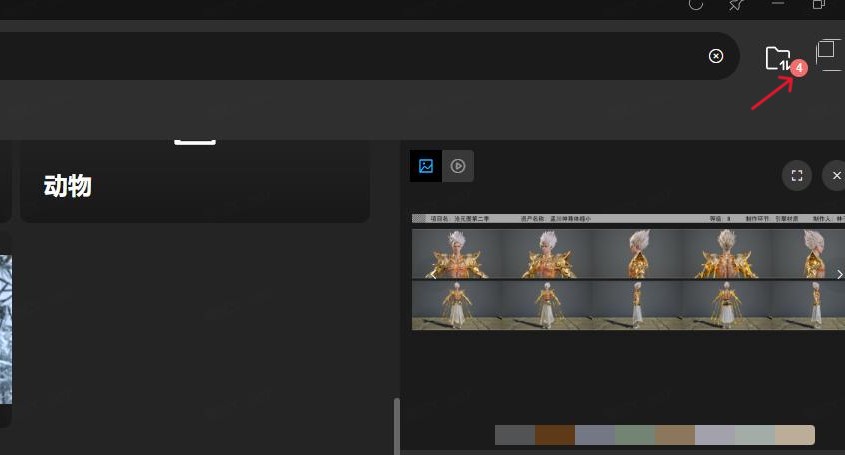The image size is (845, 455).
Task: Pick the muted green palette swatch
Action: [x=635, y=435]
